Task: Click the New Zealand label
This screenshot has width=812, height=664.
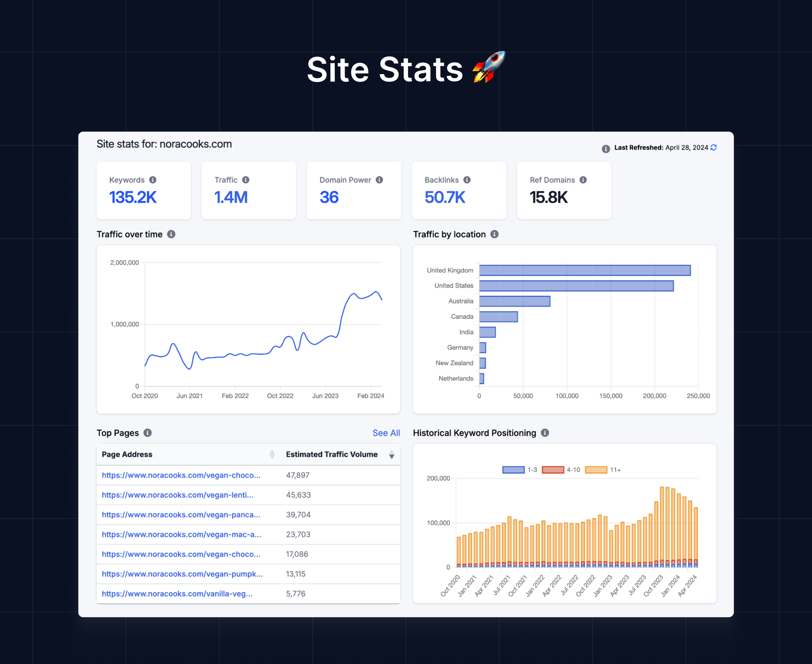Action: [x=454, y=363]
